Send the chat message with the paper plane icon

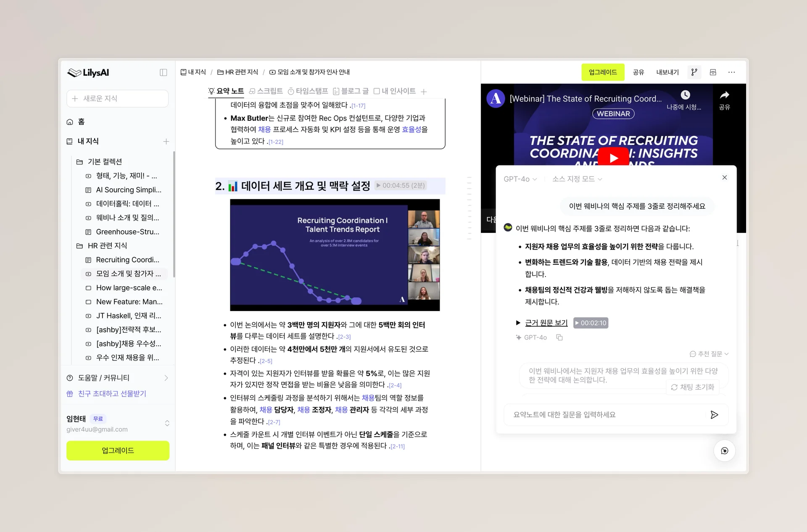point(714,415)
